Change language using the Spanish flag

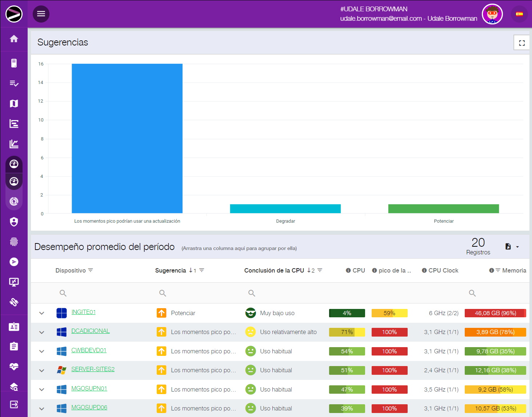pyautogui.click(x=519, y=14)
